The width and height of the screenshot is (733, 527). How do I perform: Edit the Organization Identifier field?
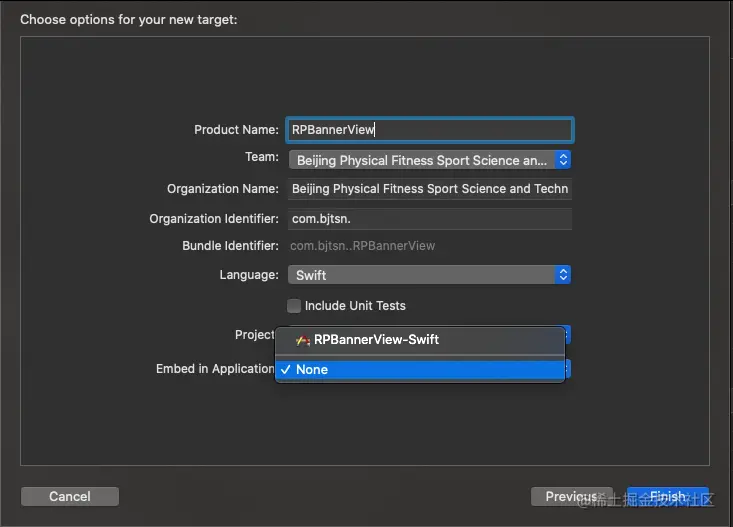pos(429,219)
